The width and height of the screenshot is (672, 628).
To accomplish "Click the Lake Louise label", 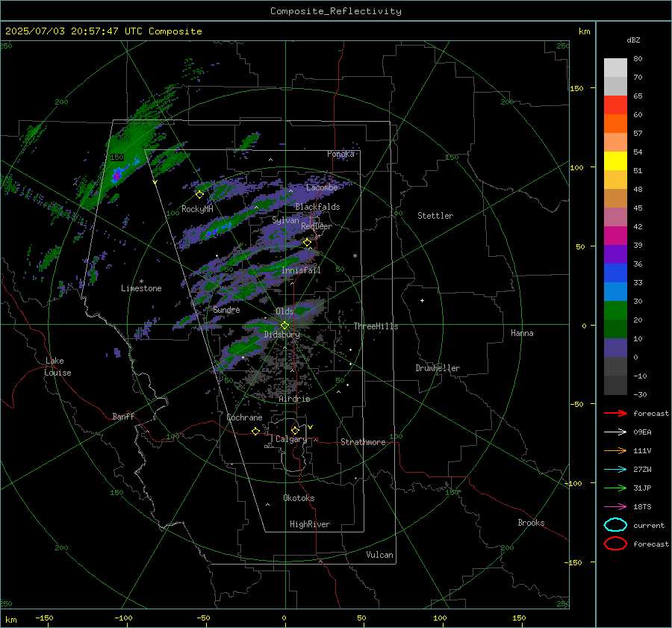I will click(57, 367).
